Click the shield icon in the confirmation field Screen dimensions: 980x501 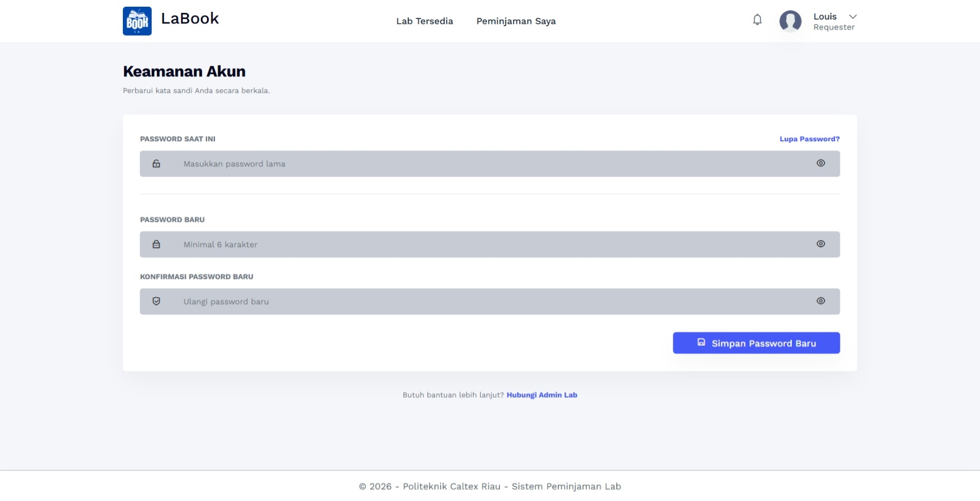156,301
